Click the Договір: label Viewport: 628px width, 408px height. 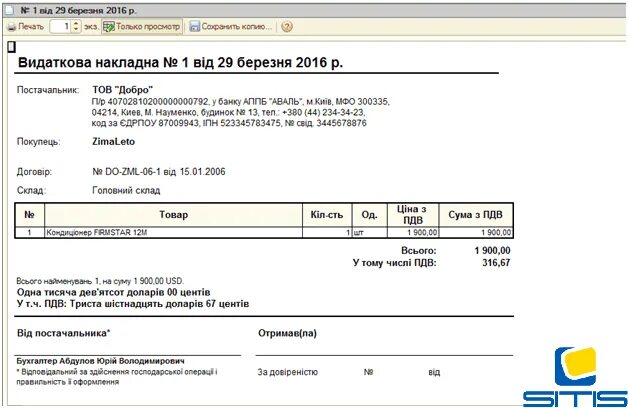34,172
